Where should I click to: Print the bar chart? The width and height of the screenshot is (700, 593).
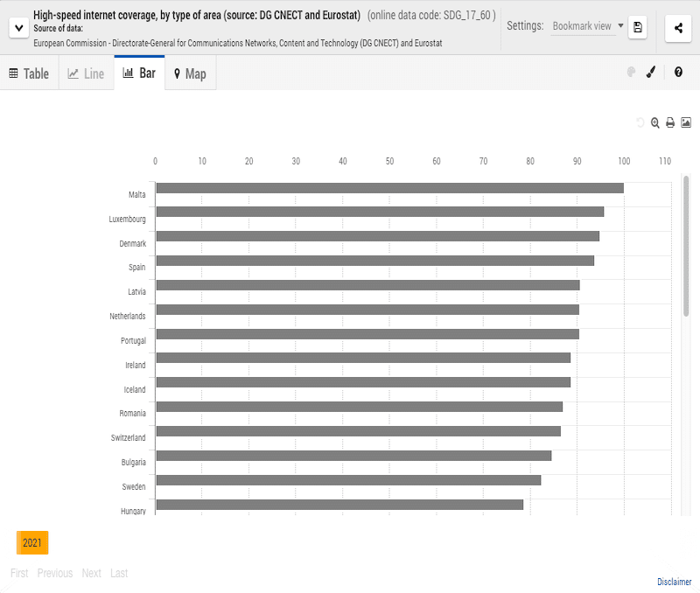pos(669,122)
